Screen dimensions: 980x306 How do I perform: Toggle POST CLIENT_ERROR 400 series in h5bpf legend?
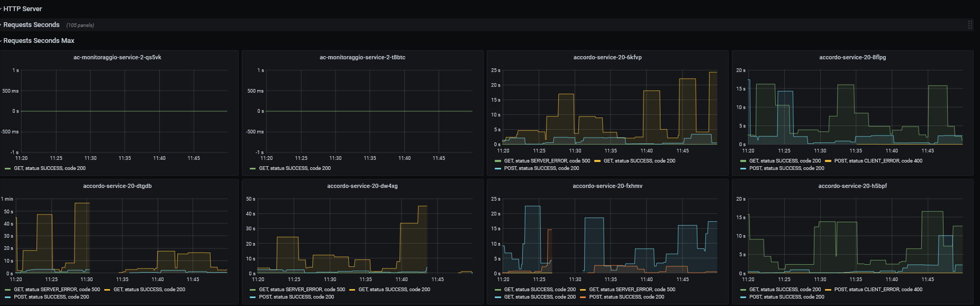pos(878,290)
